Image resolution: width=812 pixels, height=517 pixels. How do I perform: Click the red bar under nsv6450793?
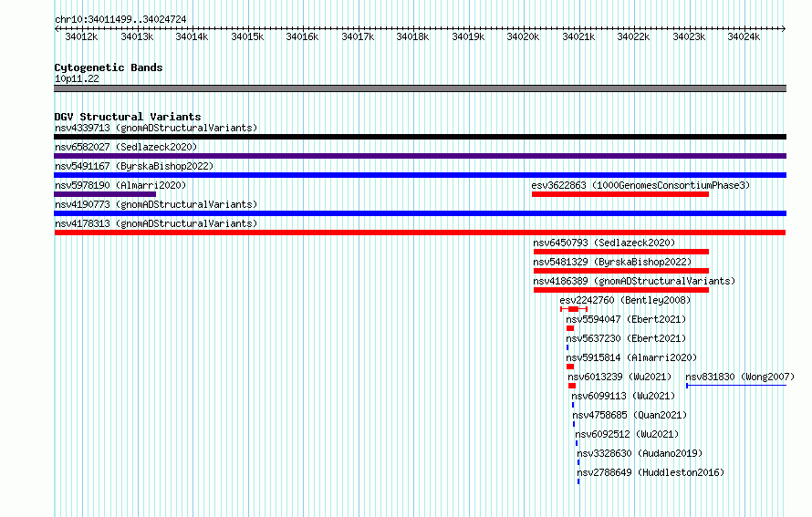click(x=621, y=252)
